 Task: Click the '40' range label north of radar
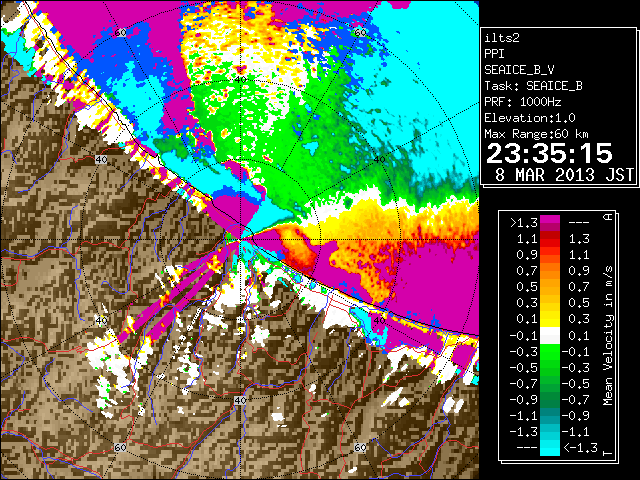[x=240, y=80]
